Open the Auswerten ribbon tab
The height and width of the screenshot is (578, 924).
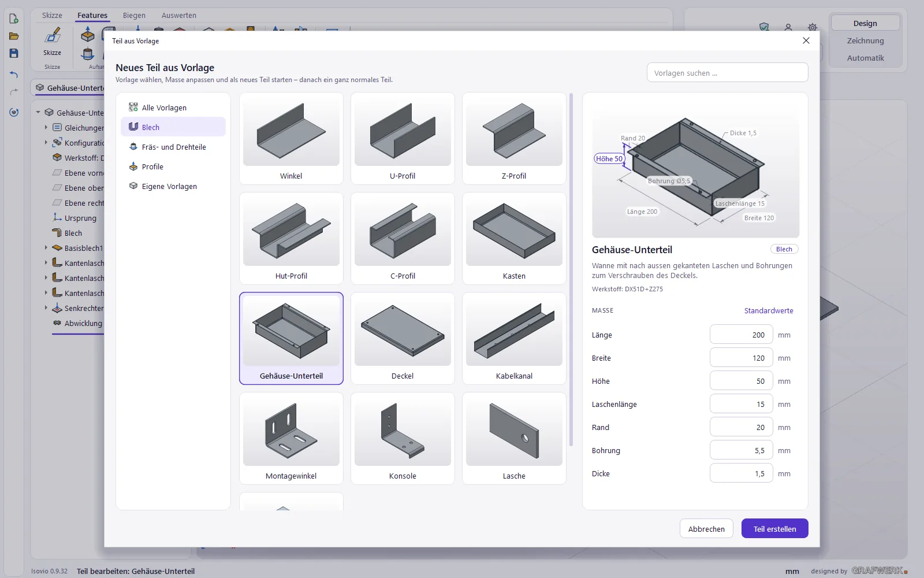[179, 16]
